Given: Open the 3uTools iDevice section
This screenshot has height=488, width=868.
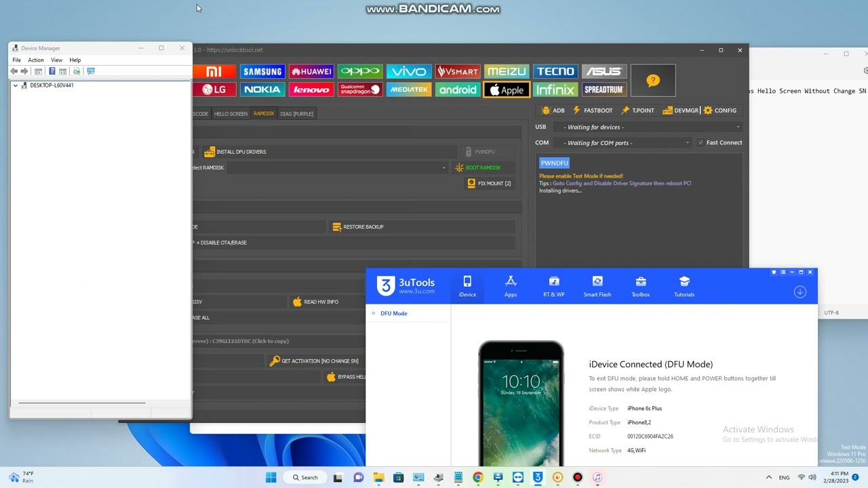Looking at the screenshot, I should [x=467, y=286].
